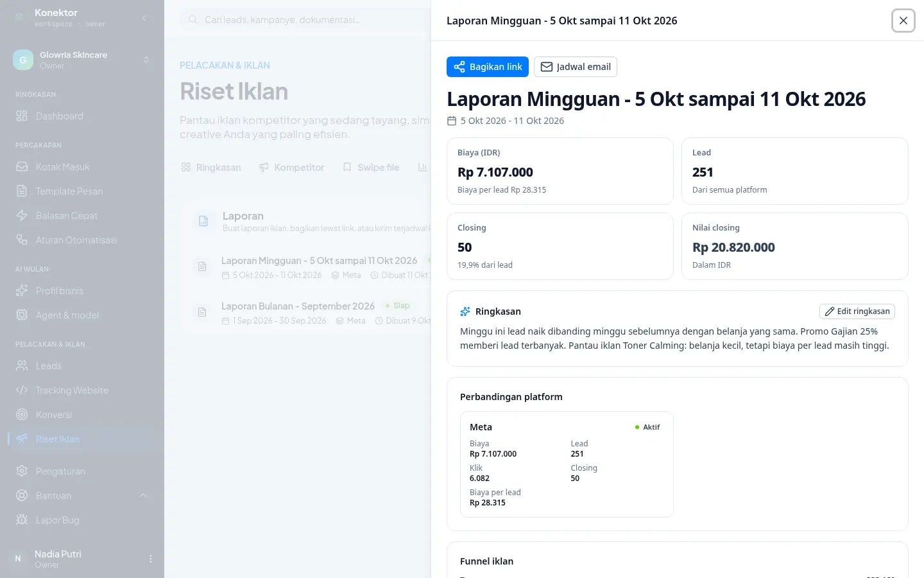924x578 pixels.
Task: Collapse the Konektor sidebar chevron
Action: (x=144, y=18)
